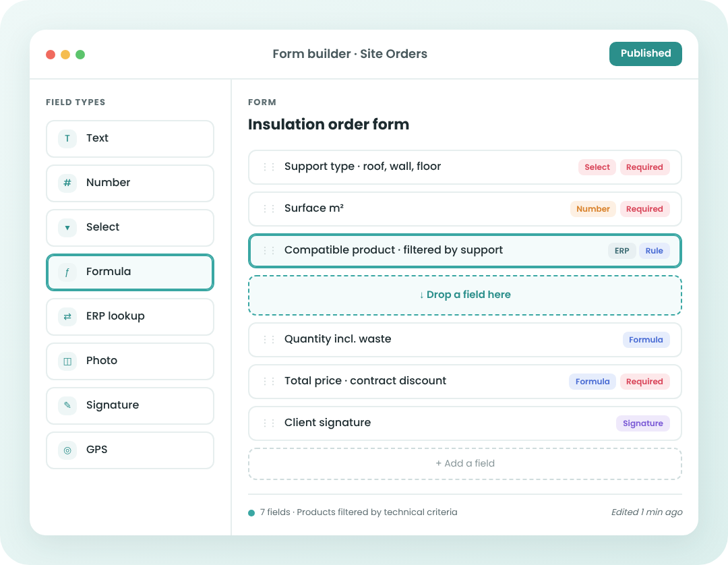
Task: Select 'Total price · contract discount' label
Action: coord(365,381)
